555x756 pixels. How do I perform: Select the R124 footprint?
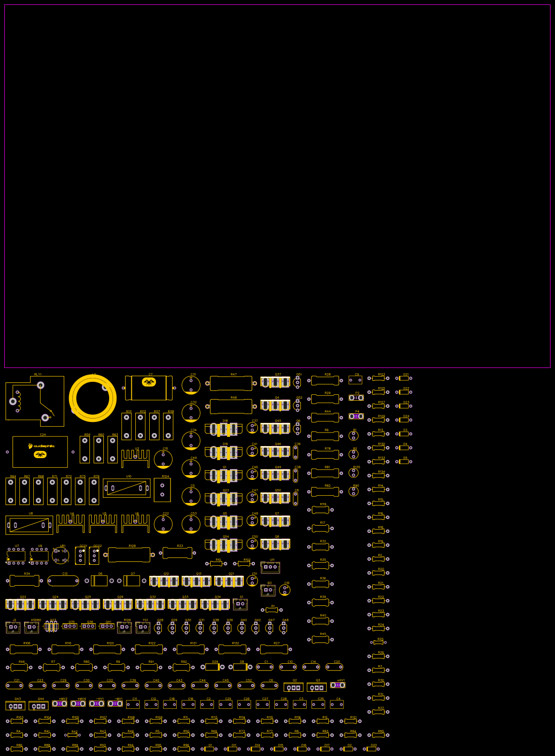tap(162, 490)
